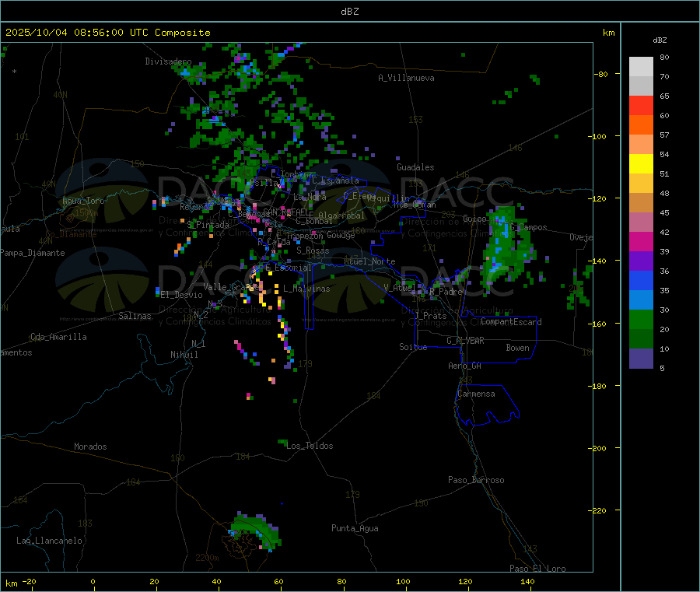Click the Lag.Llancanelo label

tap(49, 541)
